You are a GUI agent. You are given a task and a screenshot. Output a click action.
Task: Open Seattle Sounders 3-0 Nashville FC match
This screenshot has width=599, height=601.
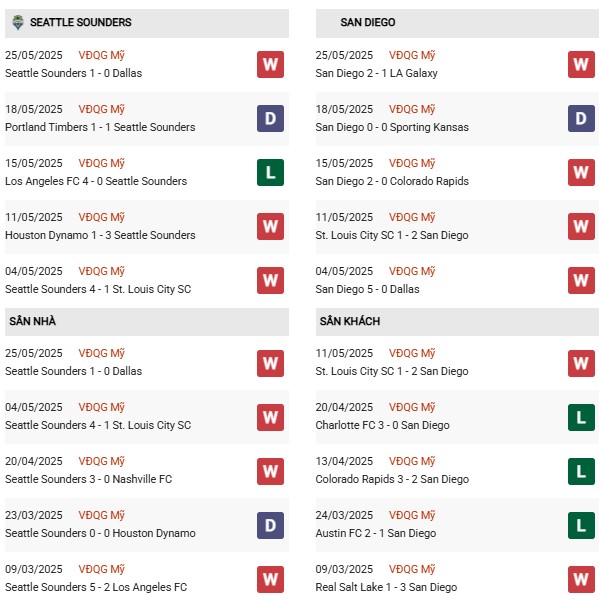89,479
